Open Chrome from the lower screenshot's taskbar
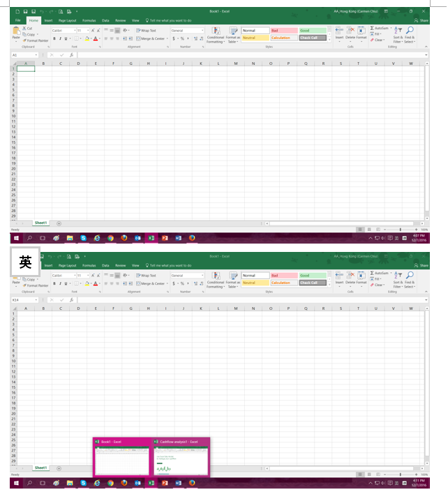The image size is (448, 499). point(110,483)
